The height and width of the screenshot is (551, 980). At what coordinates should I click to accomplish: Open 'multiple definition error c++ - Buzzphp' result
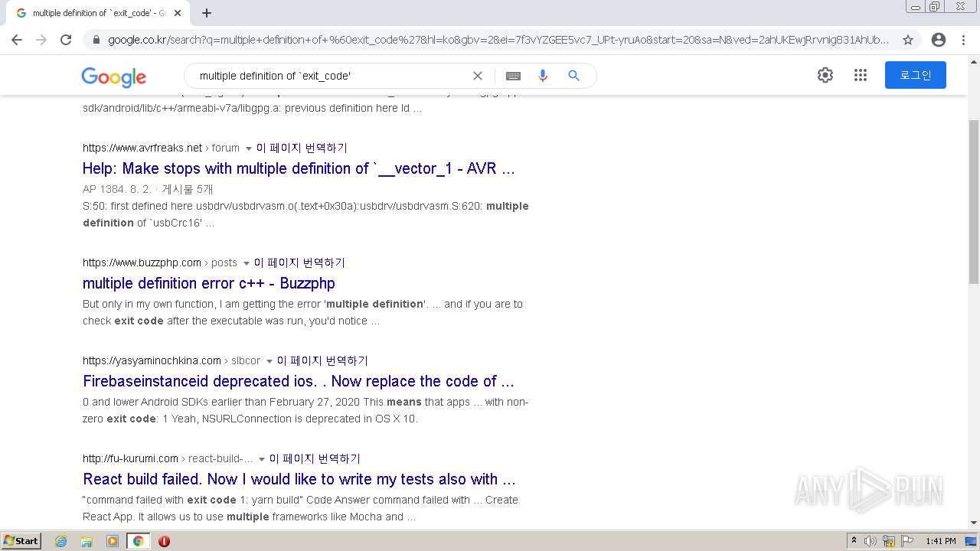point(209,283)
